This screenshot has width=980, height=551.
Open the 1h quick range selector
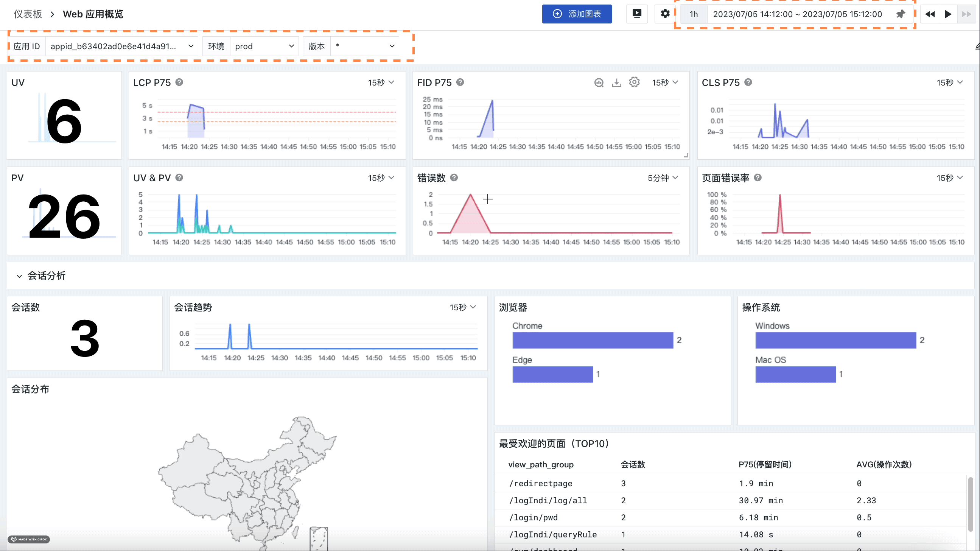tap(694, 14)
